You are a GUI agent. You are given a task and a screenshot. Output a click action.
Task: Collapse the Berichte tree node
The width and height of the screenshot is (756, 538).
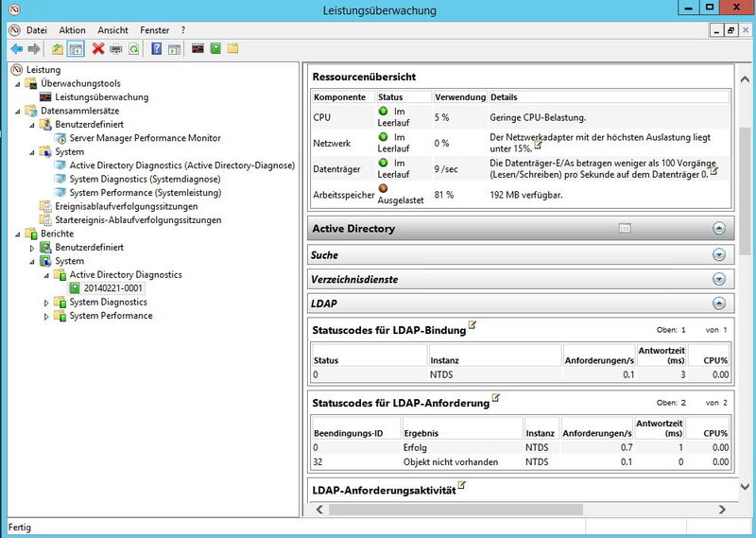[x=18, y=234]
